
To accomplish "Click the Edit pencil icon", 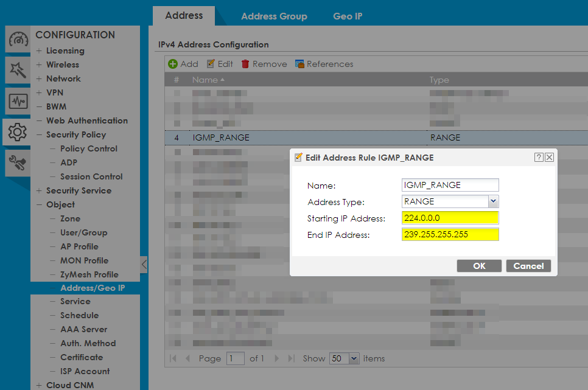I will pos(211,64).
